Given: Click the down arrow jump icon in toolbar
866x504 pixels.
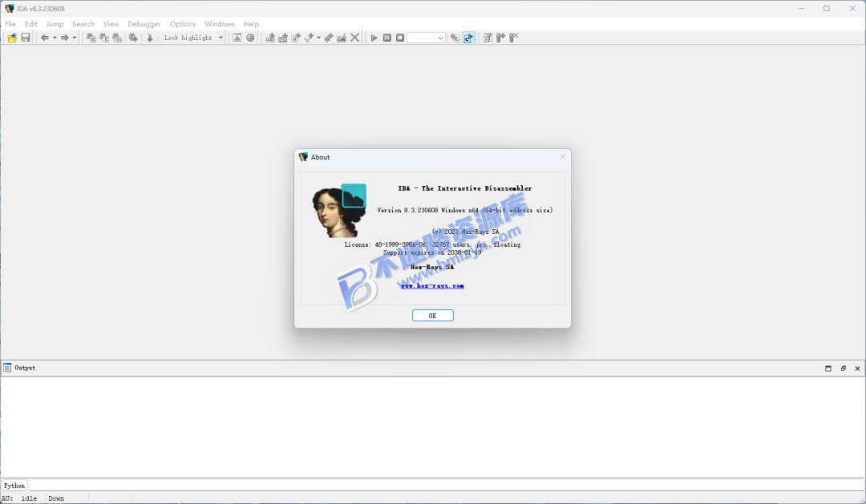Looking at the screenshot, I should [150, 38].
